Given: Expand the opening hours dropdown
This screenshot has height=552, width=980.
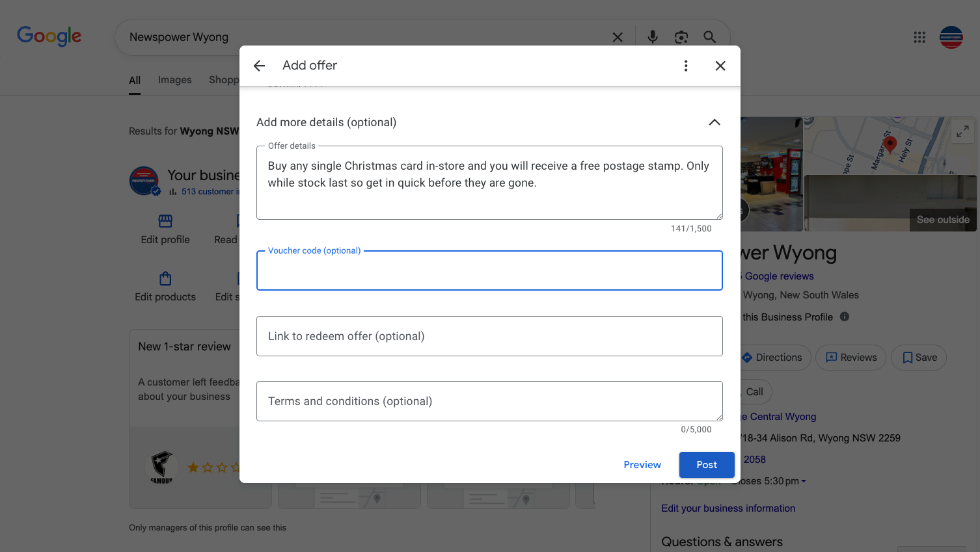Looking at the screenshot, I should [804, 482].
